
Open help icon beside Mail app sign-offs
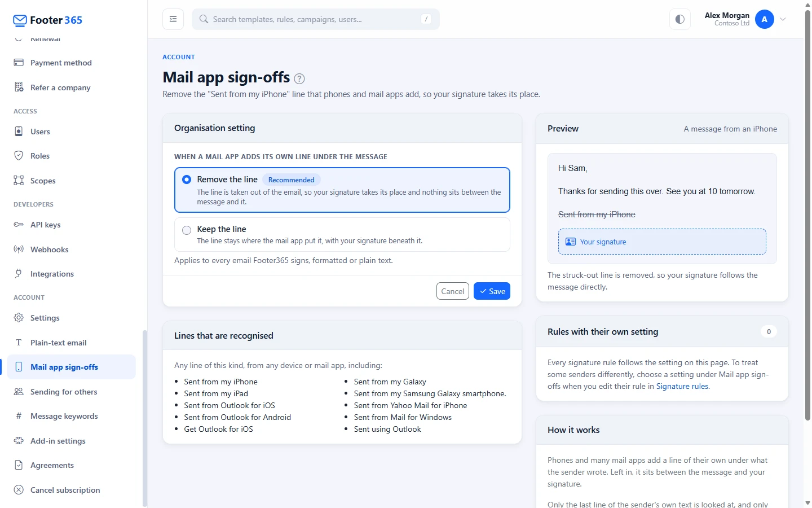299,78
